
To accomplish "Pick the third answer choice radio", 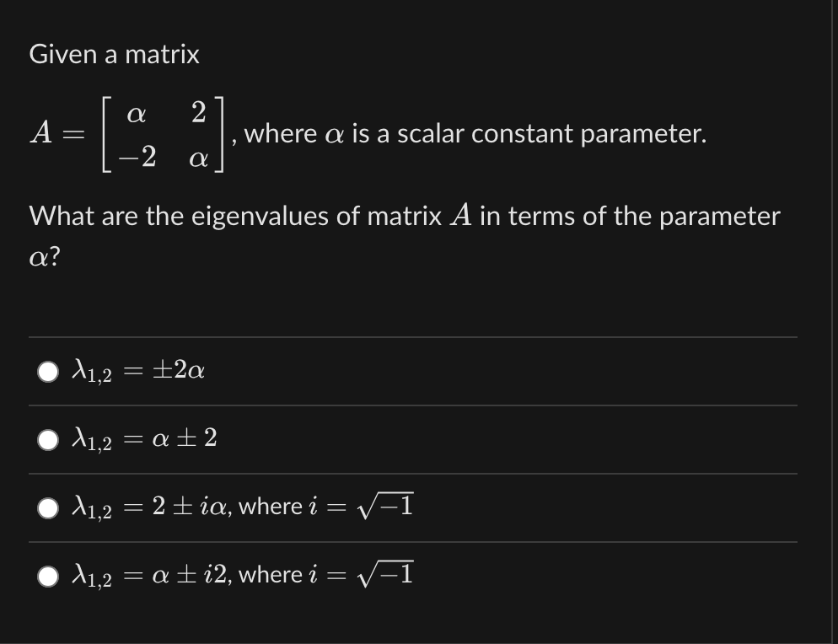I will click(48, 507).
